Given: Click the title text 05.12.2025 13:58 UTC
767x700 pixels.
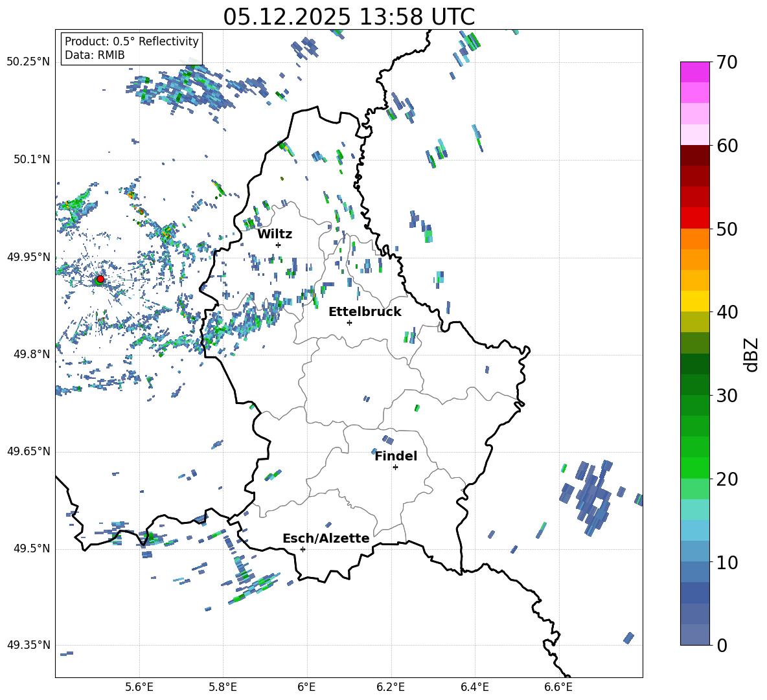Looking at the screenshot, I should point(349,17).
